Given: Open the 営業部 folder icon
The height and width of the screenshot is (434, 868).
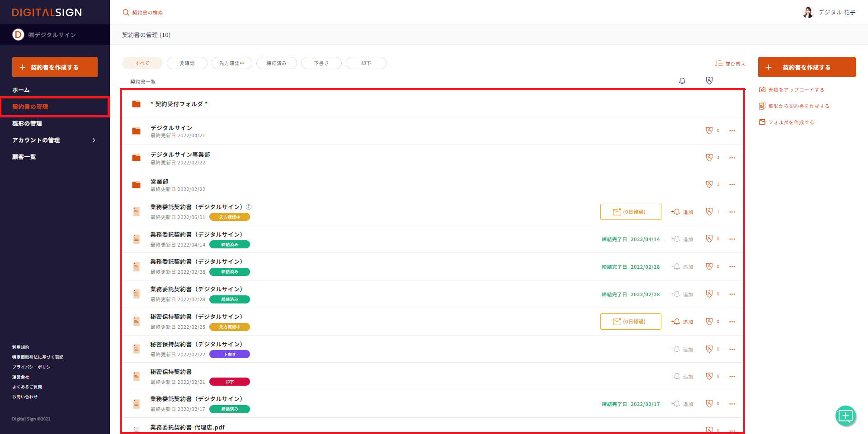Looking at the screenshot, I should click(x=136, y=185).
